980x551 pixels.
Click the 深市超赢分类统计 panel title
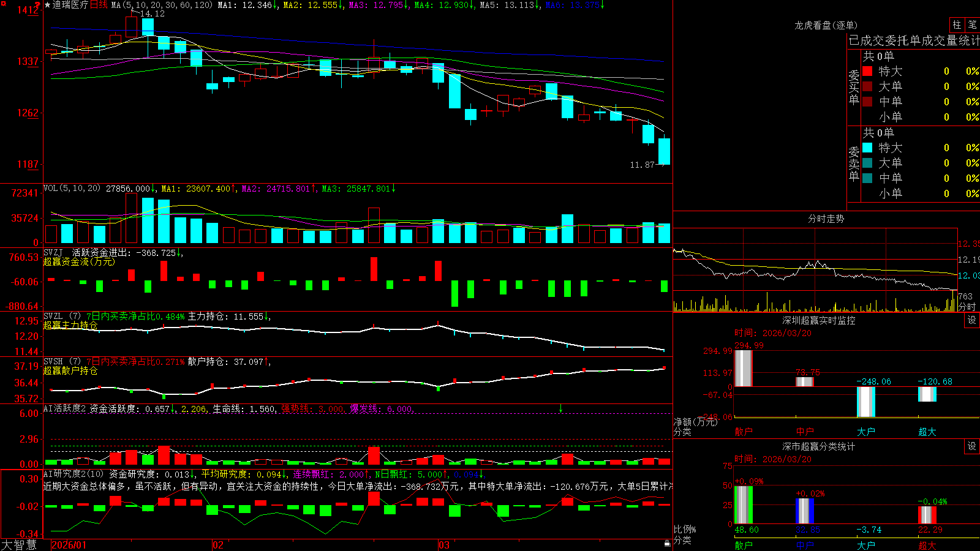(818, 446)
